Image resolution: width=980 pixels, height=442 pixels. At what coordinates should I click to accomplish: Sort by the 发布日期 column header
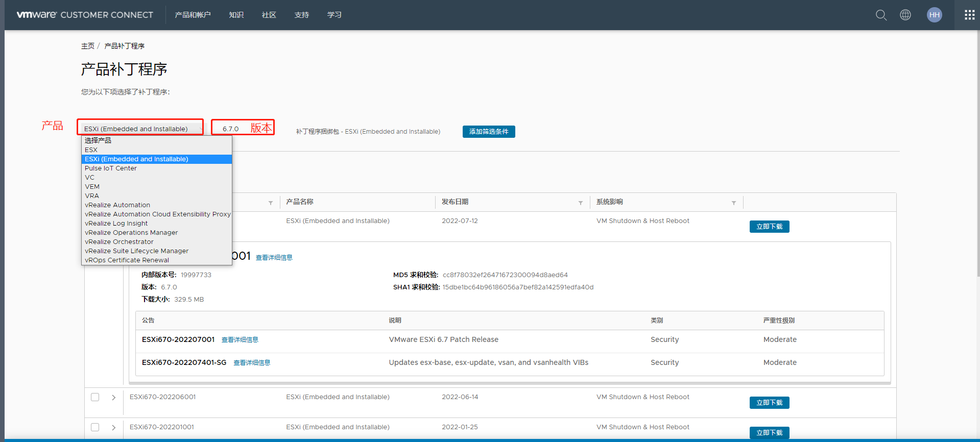click(455, 202)
